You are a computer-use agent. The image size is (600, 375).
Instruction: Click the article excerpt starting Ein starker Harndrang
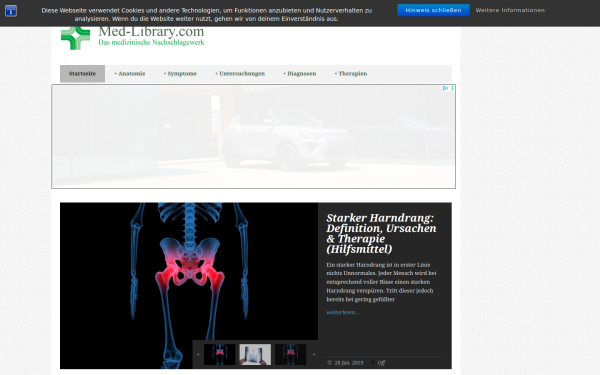381,282
